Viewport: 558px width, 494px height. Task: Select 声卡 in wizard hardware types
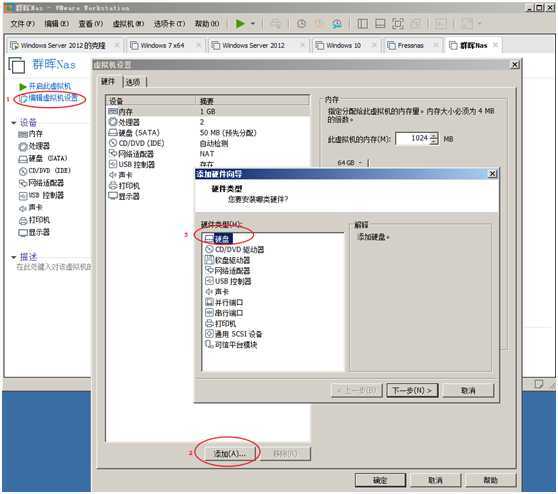(x=217, y=292)
